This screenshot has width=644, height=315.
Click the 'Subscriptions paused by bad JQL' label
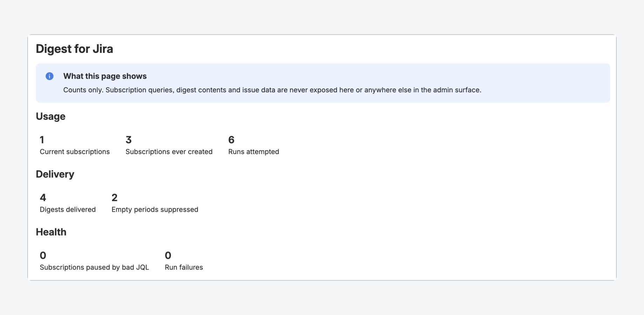click(94, 267)
